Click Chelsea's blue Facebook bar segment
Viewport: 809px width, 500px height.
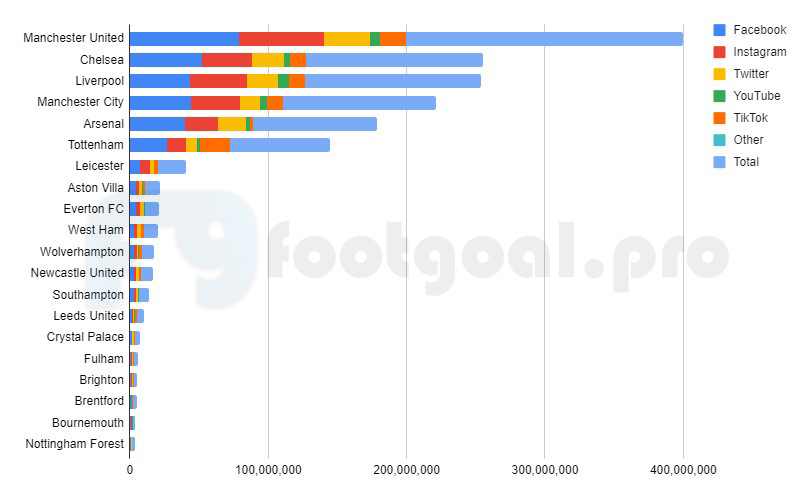[166, 60]
